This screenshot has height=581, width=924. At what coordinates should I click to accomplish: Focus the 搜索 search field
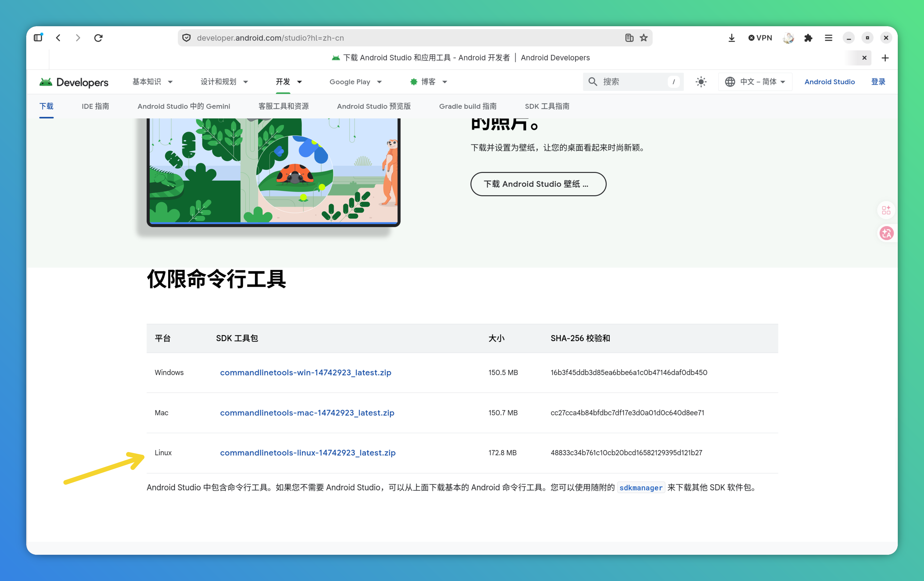pyautogui.click(x=633, y=82)
